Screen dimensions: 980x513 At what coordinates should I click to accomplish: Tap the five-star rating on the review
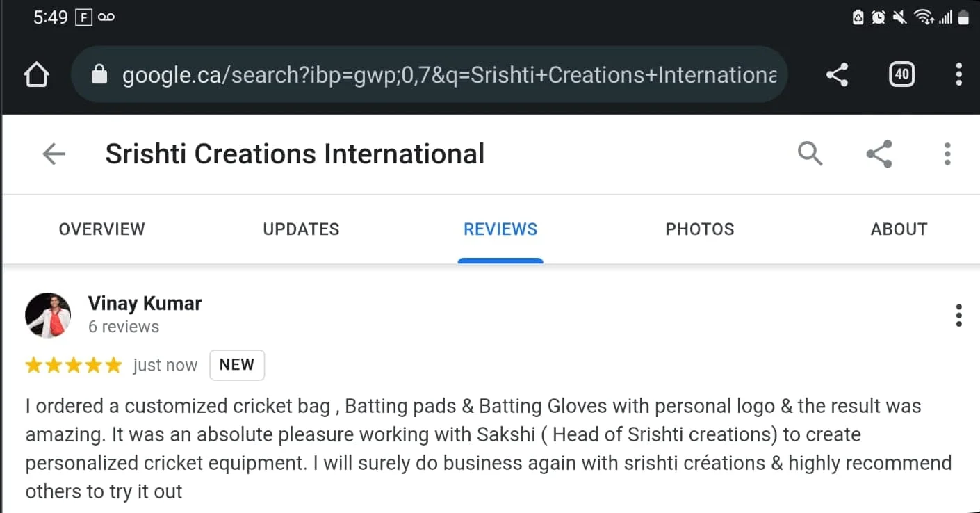point(73,366)
